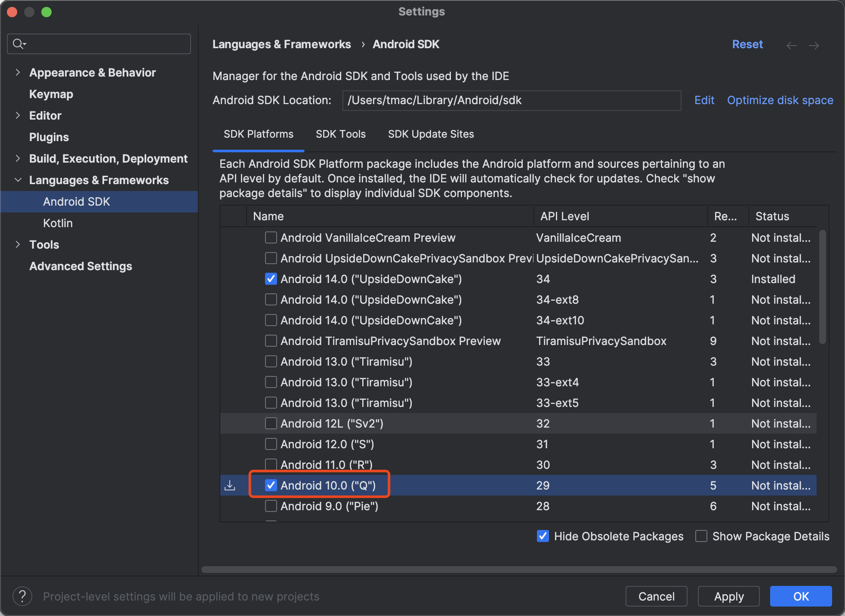Image resolution: width=845 pixels, height=616 pixels.
Task: Click Languages & Frameworks breadcrumb
Action: tap(281, 44)
